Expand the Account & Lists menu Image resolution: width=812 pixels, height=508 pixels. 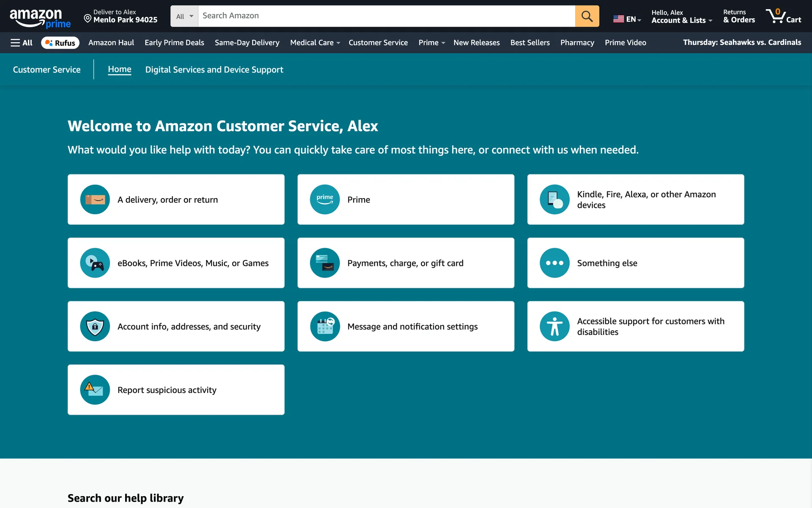tap(681, 17)
